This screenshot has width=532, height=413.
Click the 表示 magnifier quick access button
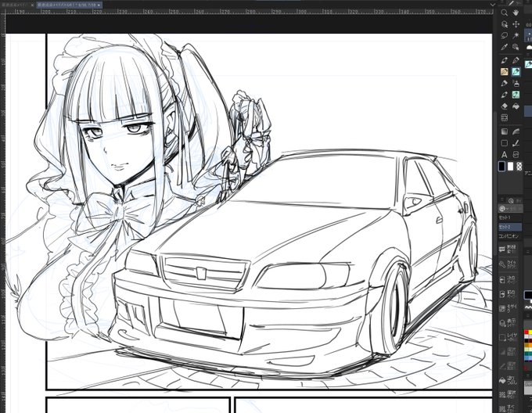509,322
